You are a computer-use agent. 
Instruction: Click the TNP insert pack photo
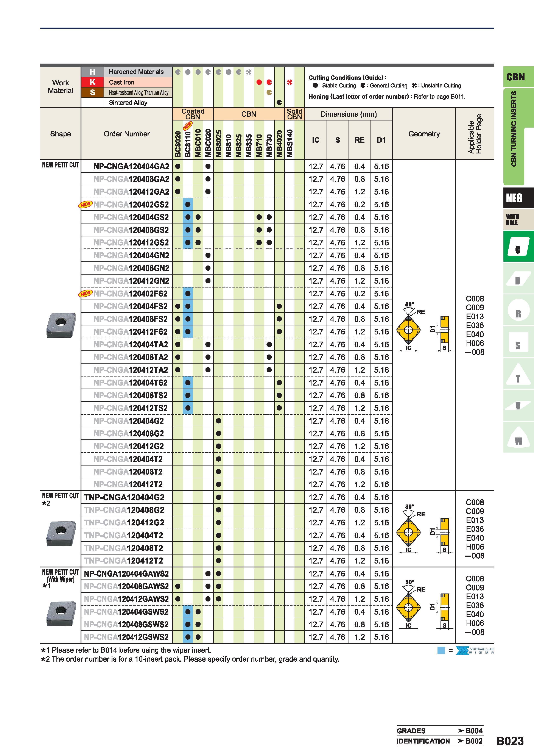(61, 533)
